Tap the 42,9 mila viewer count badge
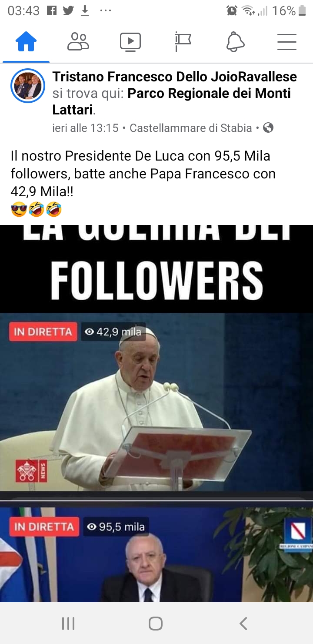The height and width of the screenshot is (644, 313). pos(113,332)
